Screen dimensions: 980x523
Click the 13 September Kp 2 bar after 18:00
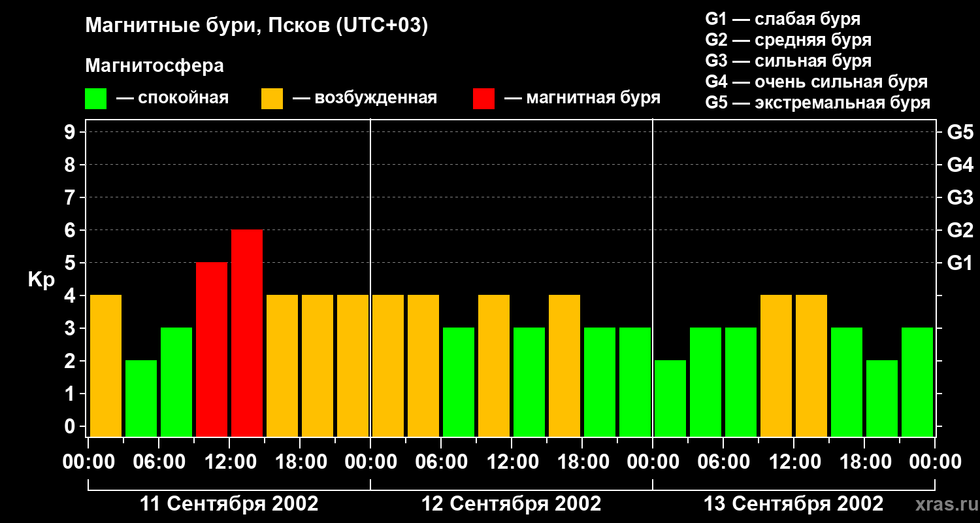[882, 398]
